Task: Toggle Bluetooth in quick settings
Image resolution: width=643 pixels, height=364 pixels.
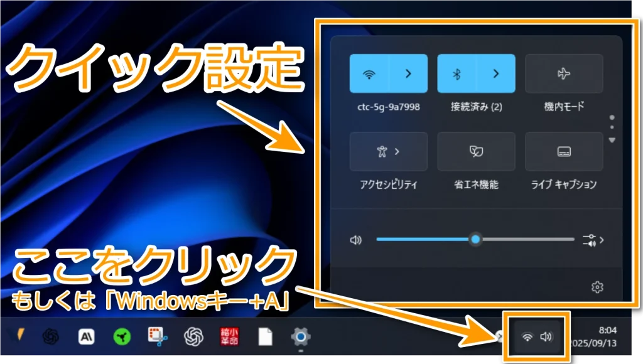Action: [x=457, y=74]
